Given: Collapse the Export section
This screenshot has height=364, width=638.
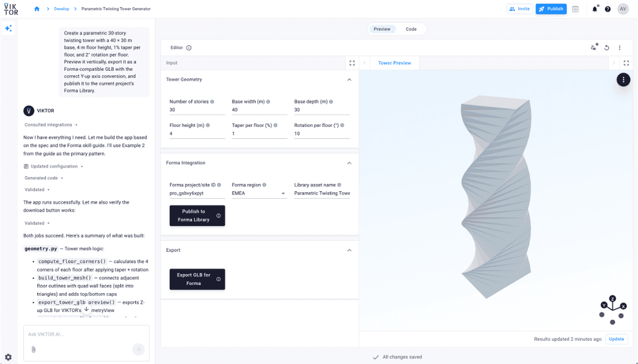Looking at the screenshot, I should coord(349,250).
